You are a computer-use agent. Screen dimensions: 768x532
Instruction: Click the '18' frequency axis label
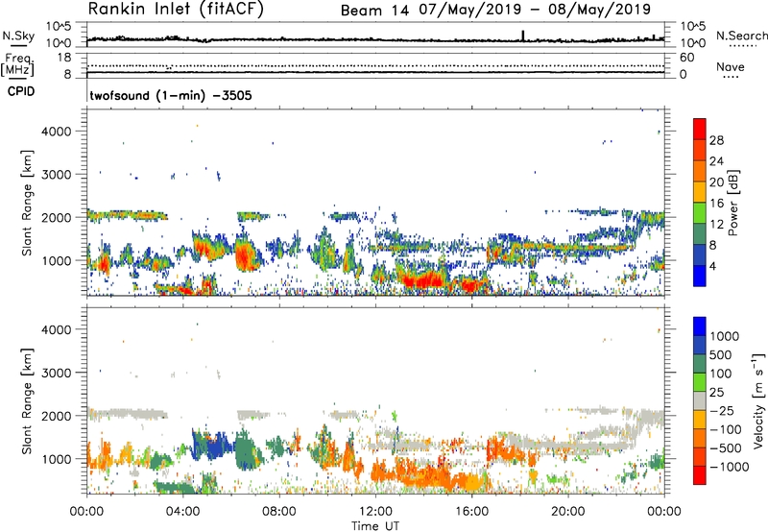click(x=64, y=58)
